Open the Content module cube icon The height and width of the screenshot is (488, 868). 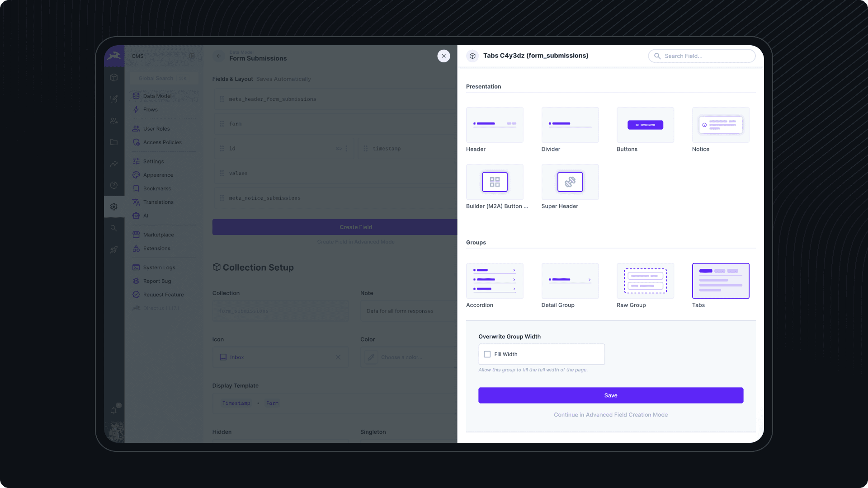point(114,78)
